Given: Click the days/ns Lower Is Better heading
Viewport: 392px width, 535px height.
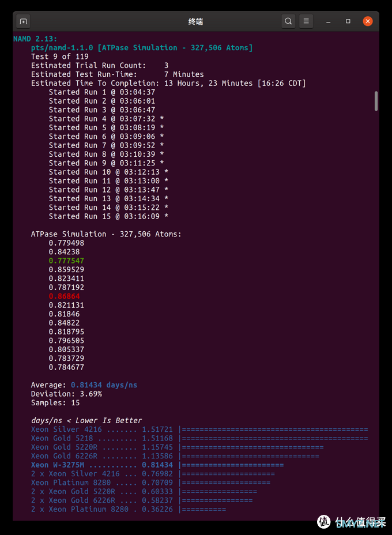Looking at the screenshot, I should tap(86, 420).
